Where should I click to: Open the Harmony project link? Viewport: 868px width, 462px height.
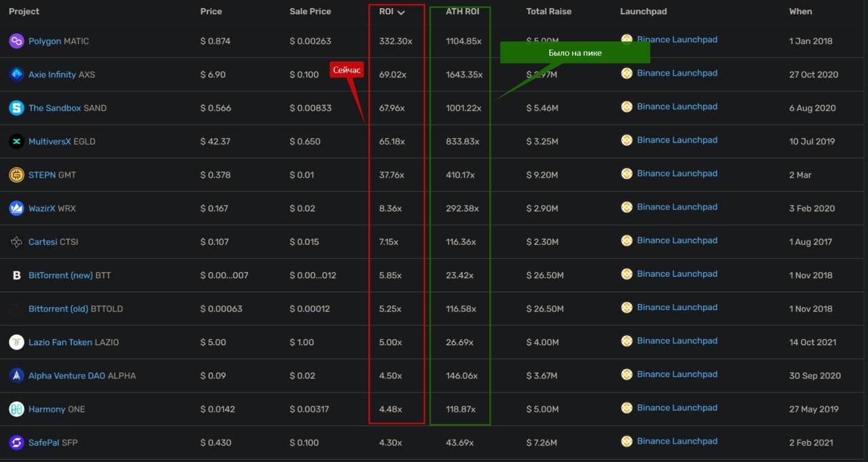(47, 409)
